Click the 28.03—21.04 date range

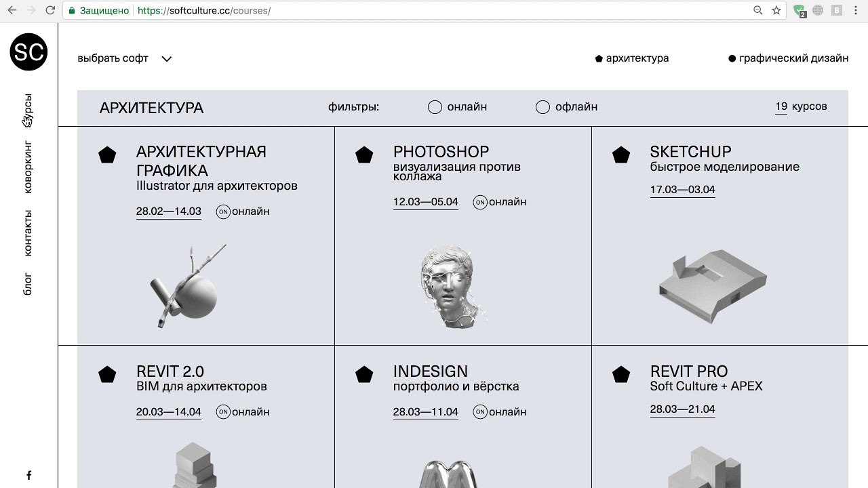click(683, 409)
